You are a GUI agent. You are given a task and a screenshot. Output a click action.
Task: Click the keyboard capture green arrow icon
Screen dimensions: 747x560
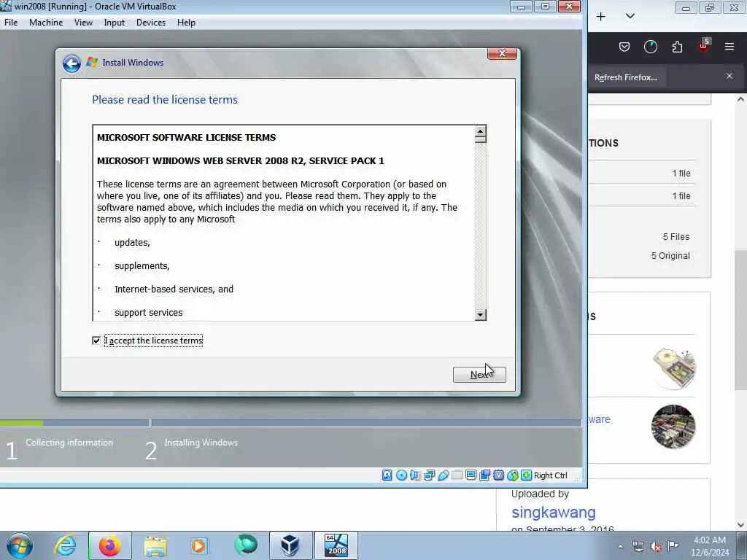tap(526, 475)
